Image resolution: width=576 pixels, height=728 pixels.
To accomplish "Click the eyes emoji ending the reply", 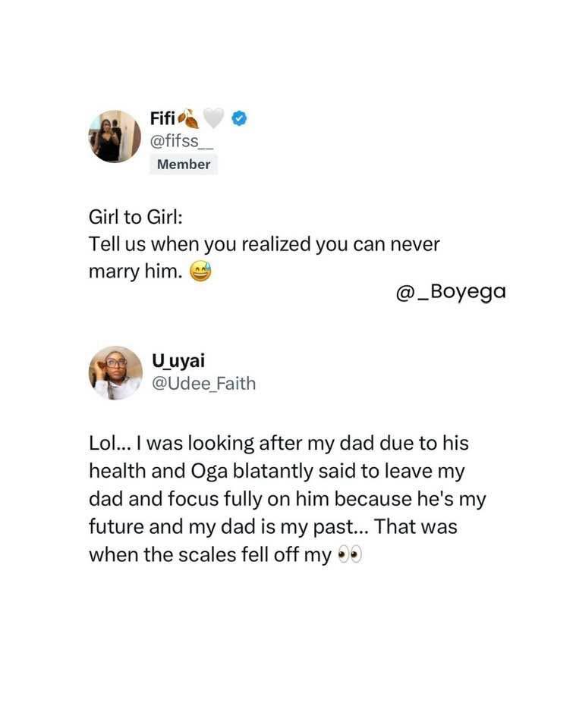I will click(349, 555).
